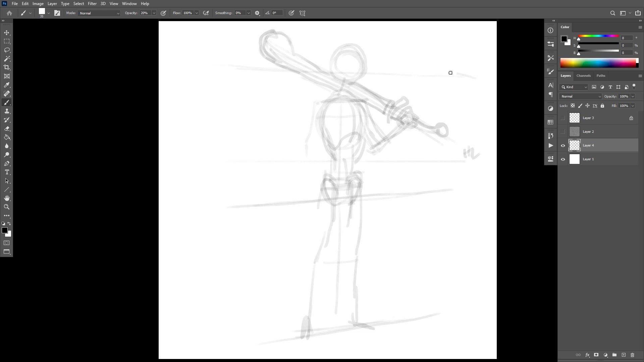Toggle visibility of Layer 1
Viewport: 644px width, 362px height.
pos(563,159)
